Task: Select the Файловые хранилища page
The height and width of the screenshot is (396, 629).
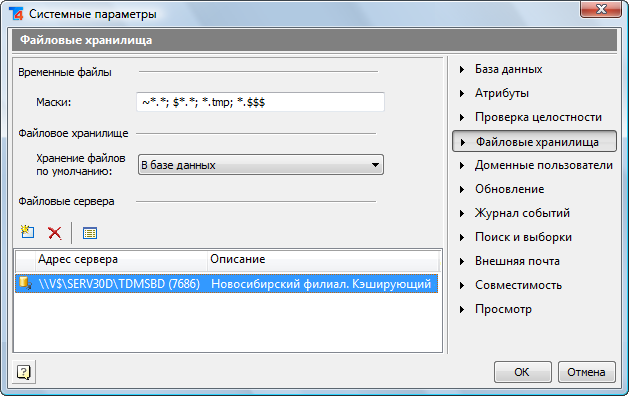Action: tap(534, 141)
